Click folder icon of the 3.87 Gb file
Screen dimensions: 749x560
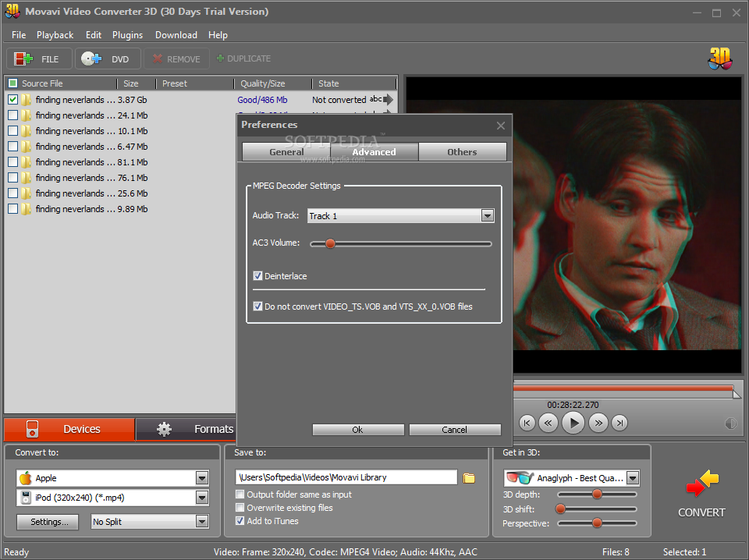coord(27,100)
